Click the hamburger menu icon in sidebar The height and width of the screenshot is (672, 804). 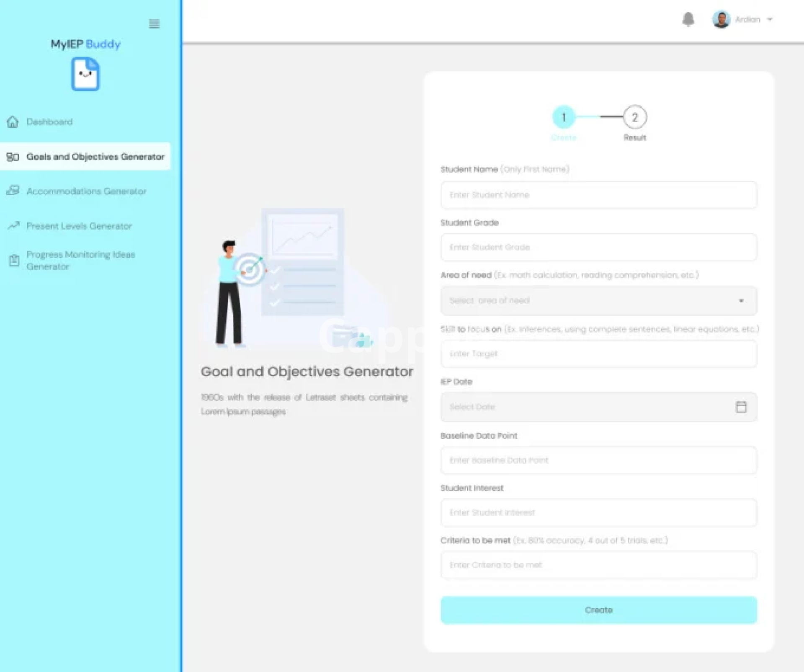click(x=154, y=24)
